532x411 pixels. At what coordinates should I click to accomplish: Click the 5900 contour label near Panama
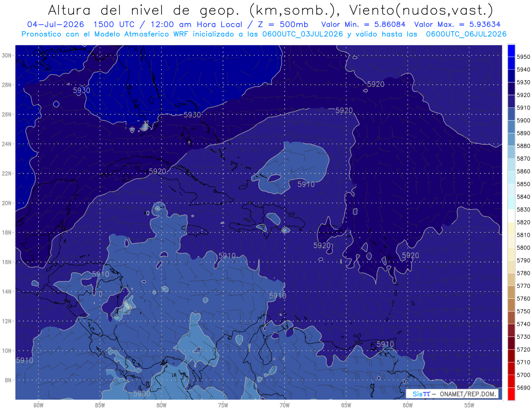[142, 393]
